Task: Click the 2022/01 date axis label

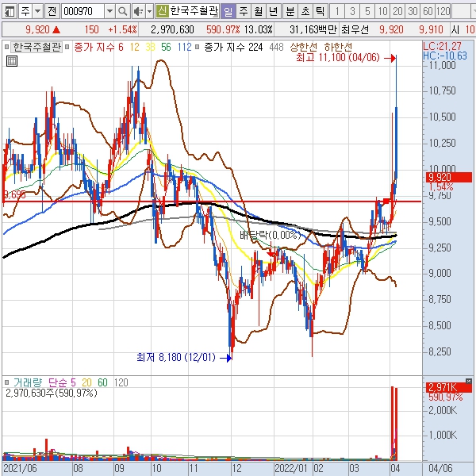Action: click(290, 468)
